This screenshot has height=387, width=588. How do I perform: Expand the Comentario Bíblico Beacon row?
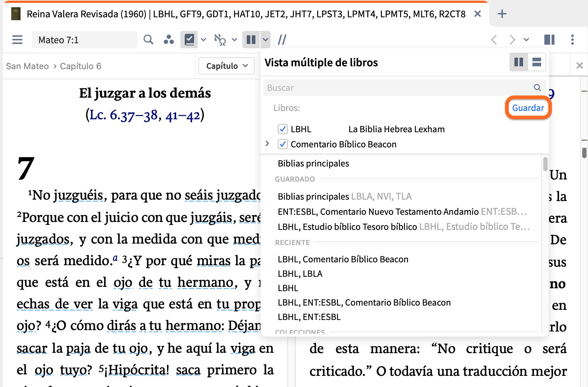267,144
